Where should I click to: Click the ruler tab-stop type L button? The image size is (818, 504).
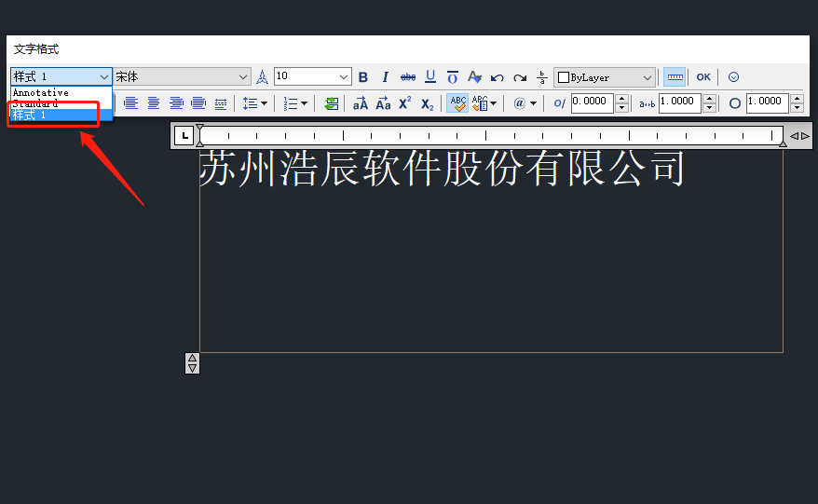(184, 136)
